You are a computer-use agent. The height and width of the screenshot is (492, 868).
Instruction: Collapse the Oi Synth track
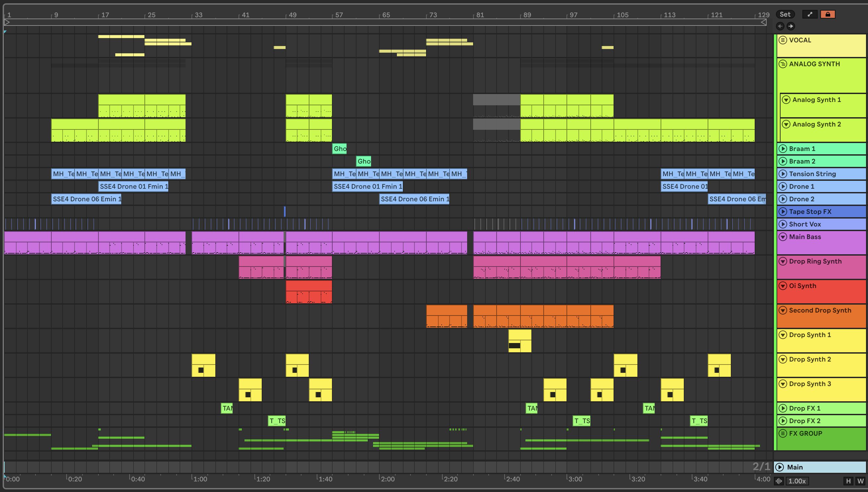[x=783, y=286]
